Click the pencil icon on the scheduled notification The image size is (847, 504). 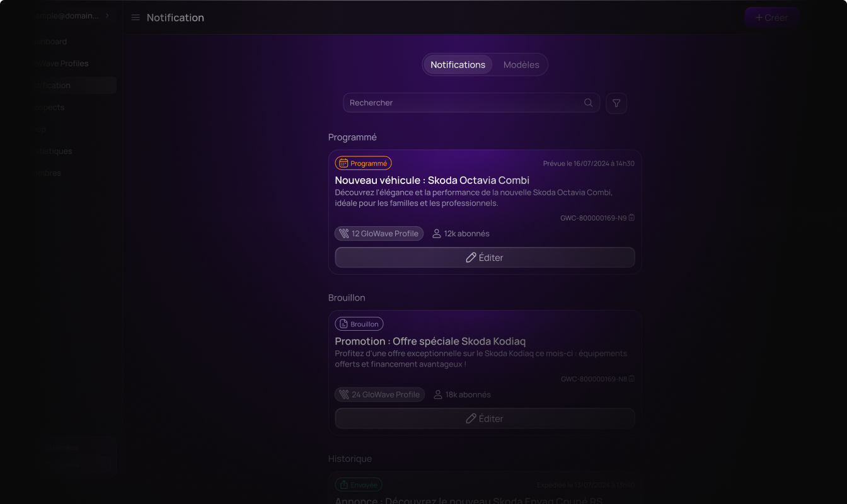coord(471,257)
